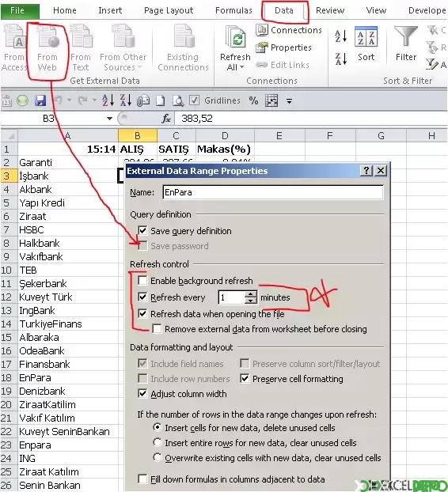Click the green circle in quick access toolbar

[x=23, y=100]
